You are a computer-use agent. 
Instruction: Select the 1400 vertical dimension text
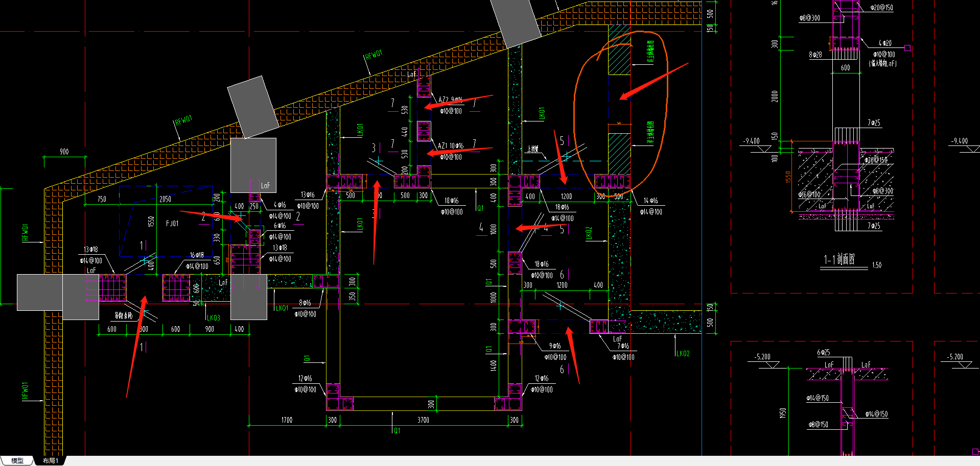[x=493, y=364]
